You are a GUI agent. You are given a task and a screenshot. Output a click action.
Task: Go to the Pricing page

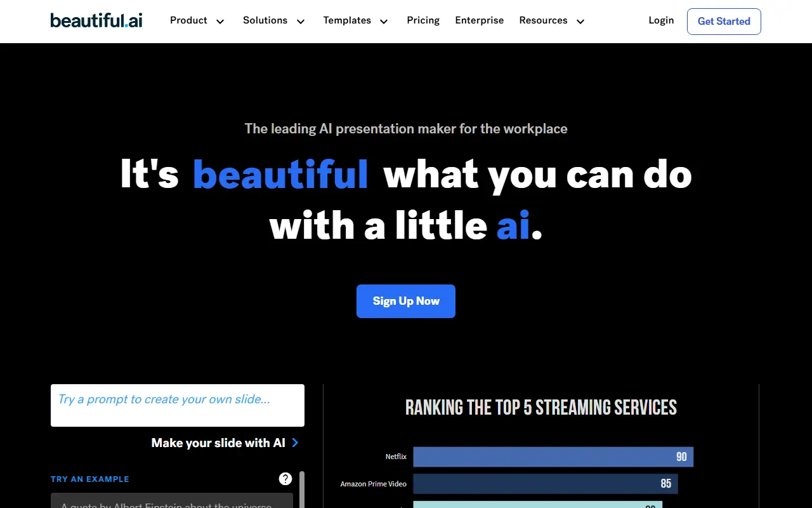(423, 20)
